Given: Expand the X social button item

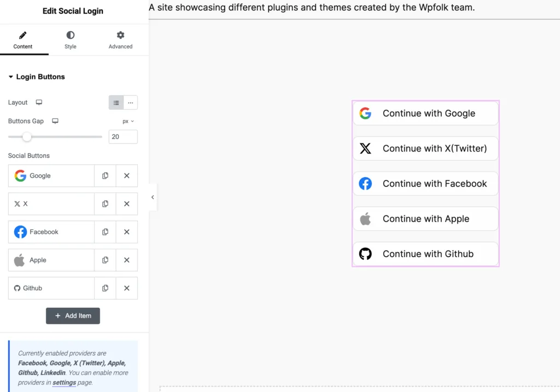Looking at the screenshot, I should [x=51, y=204].
